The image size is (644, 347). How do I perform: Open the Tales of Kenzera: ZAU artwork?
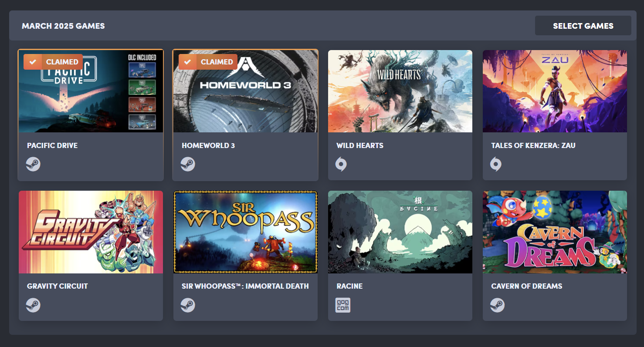click(x=555, y=91)
